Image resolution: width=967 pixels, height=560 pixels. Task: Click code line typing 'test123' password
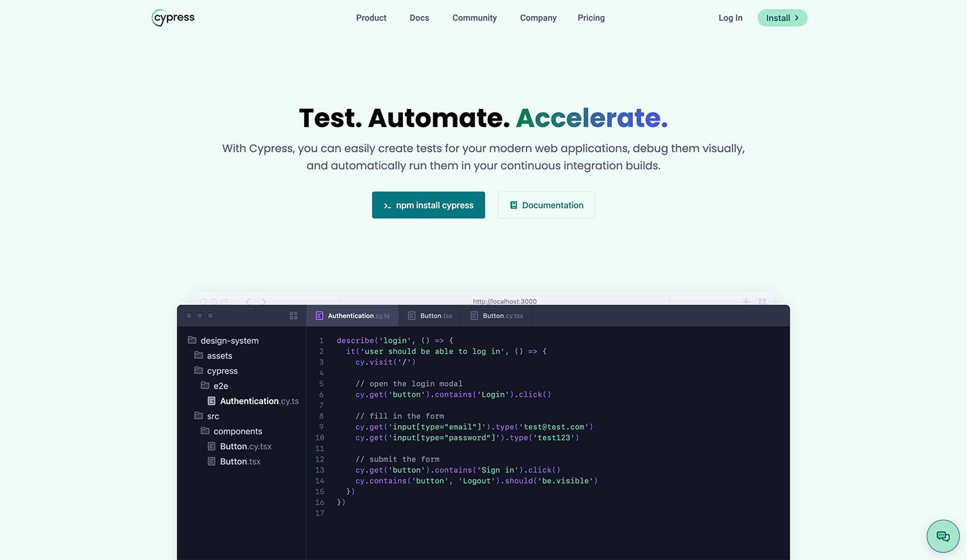point(467,438)
